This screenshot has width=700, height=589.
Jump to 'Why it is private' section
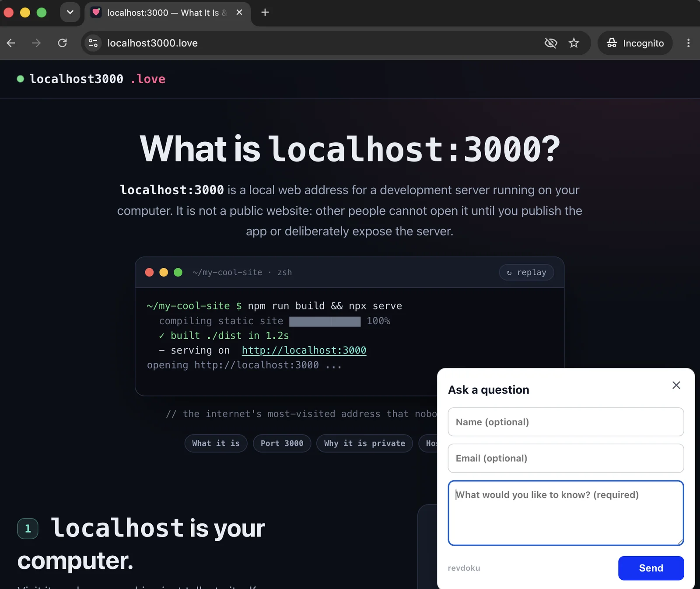[364, 443]
